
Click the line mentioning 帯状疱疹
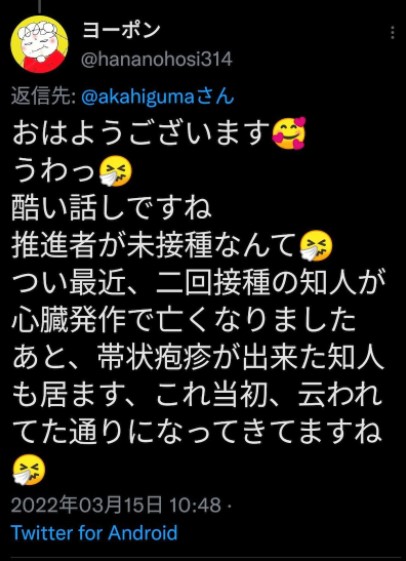pyautogui.click(x=199, y=359)
